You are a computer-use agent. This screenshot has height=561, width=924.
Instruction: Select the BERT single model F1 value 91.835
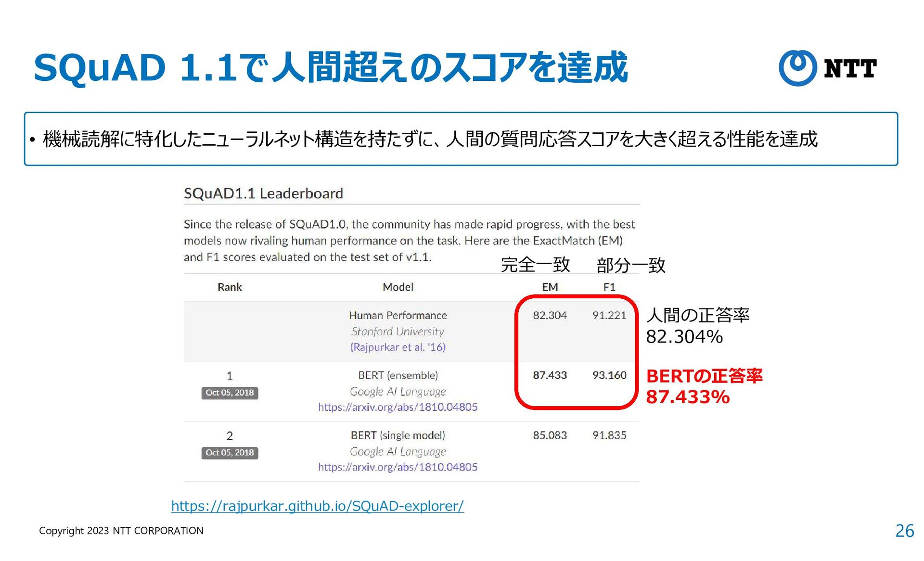pos(609,435)
